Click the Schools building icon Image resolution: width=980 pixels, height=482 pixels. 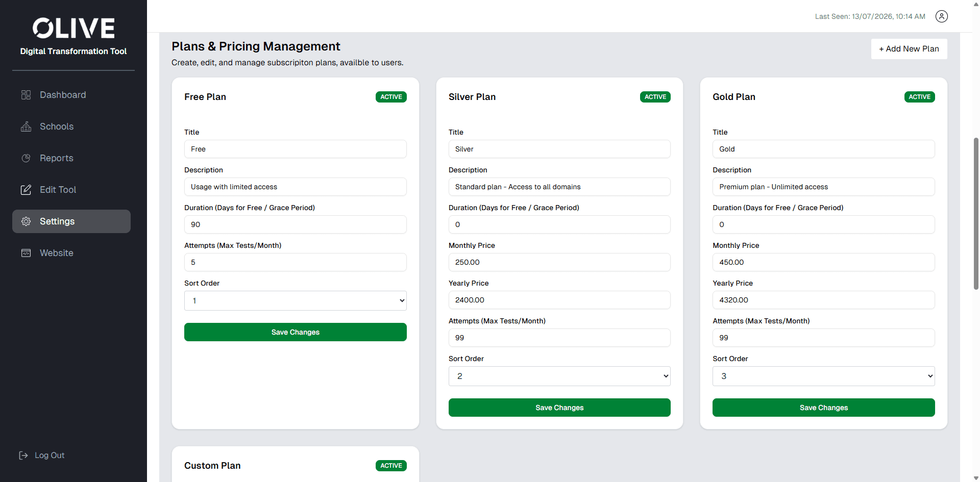click(x=26, y=126)
